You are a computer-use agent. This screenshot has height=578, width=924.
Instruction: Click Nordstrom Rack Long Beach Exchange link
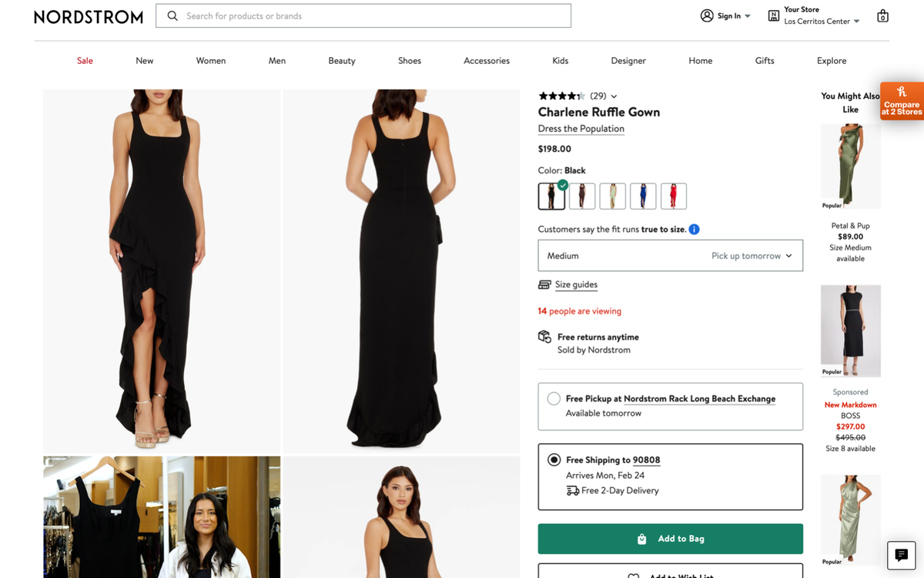[x=699, y=398]
